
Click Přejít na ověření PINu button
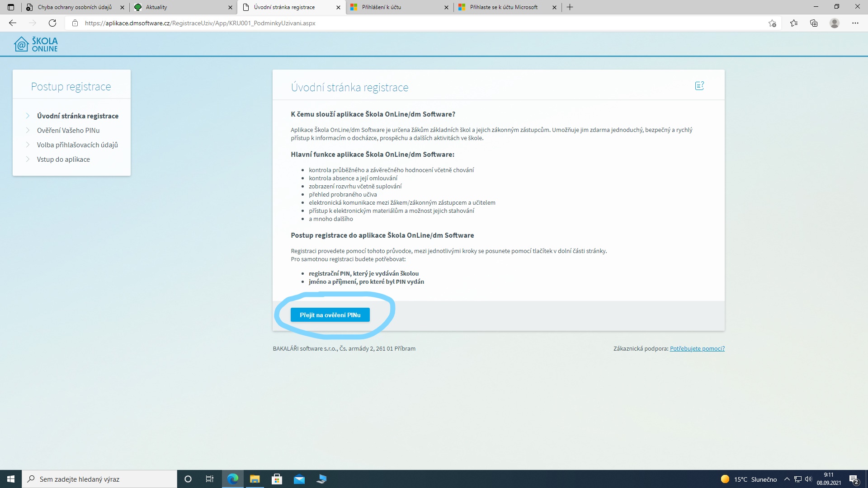pyautogui.click(x=330, y=315)
